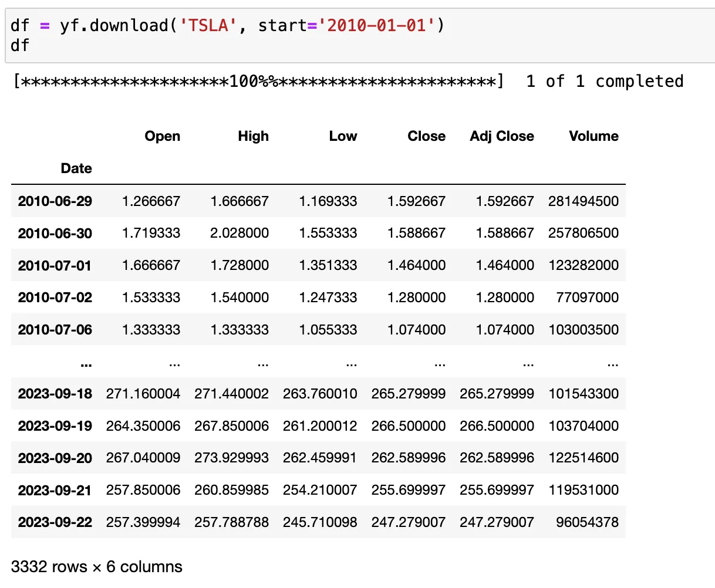Click the '3332 rows × 6 columns' summary
The image size is (715, 588).
pos(97,567)
